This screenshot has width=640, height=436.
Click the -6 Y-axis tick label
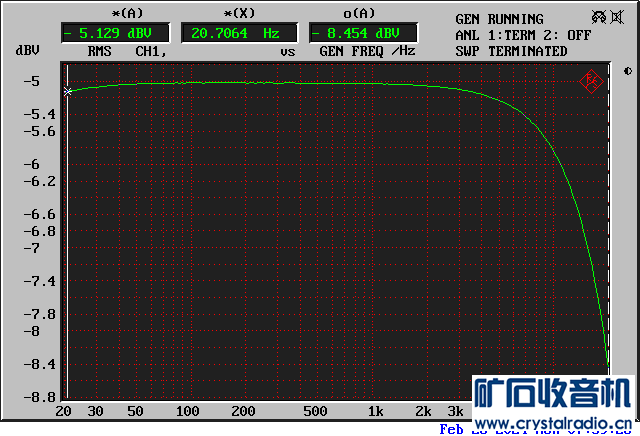click(x=31, y=164)
